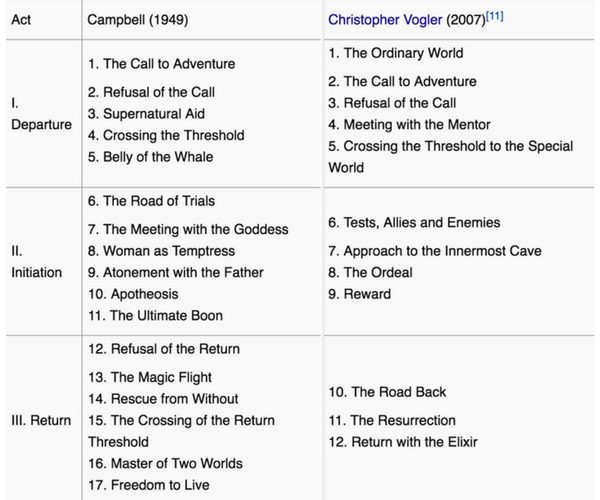Select the Act column header
Image resolution: width=600 pixels, height=500 pixels.
click(x=21, y=20)
